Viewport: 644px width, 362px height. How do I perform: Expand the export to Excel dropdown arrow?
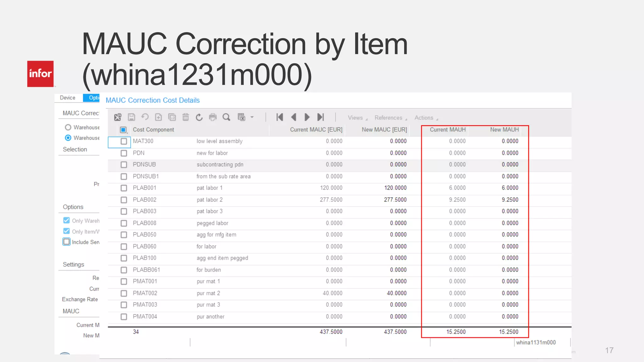(252, 117)
